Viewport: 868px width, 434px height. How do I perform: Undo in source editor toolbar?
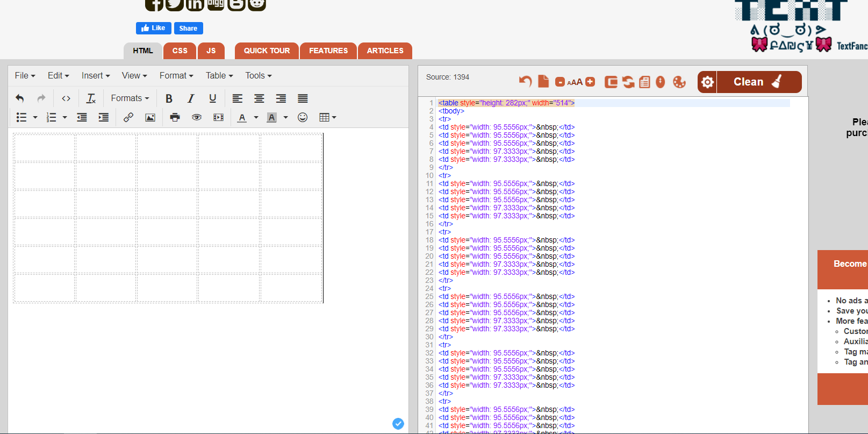point(525,82)
